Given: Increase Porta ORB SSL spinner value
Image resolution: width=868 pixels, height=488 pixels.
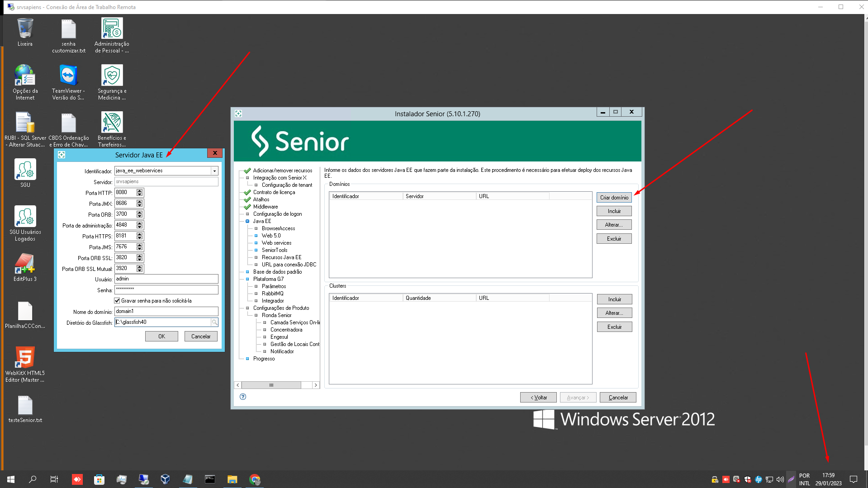Looking at the screenshot, I should (140, 256).
